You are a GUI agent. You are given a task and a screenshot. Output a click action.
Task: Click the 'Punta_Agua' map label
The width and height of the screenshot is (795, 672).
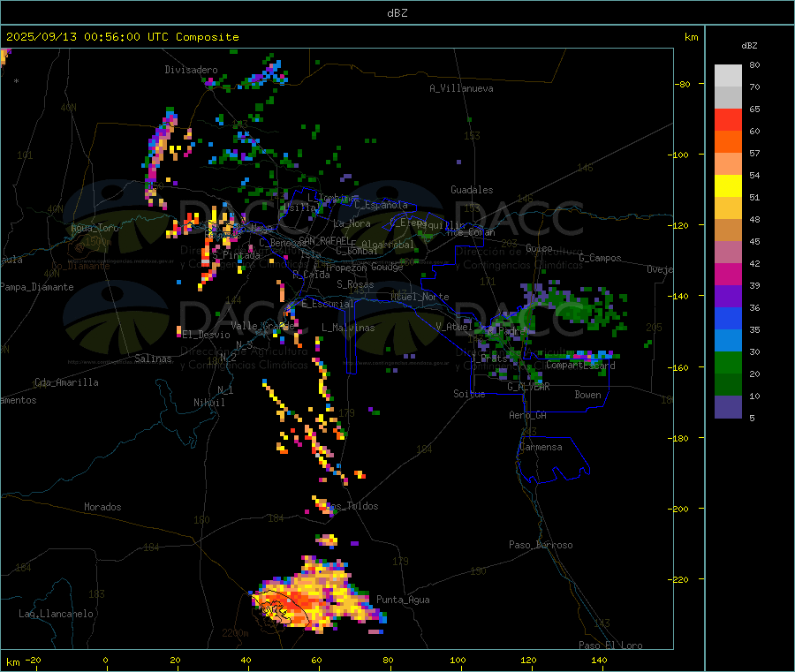pos(403,600)
